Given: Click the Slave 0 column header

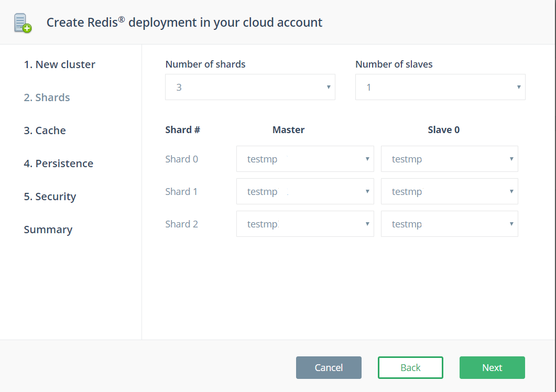Looking at the screenshot, I should point(443,130).
